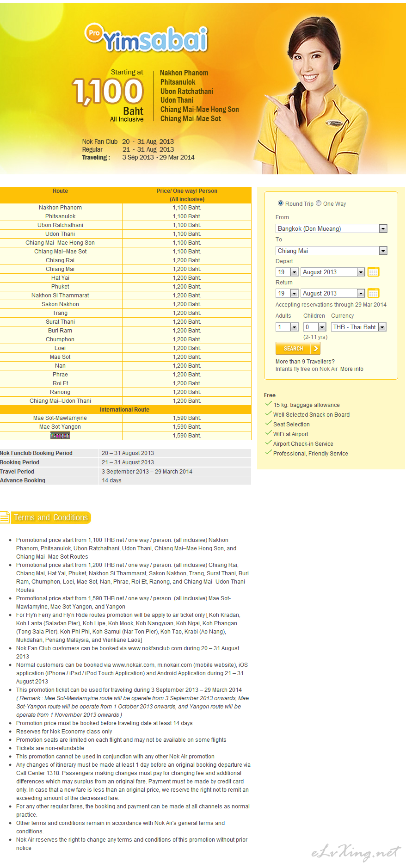406x868 pixels.
Task: Click the Hat Yai route cell
Action: (x=61, y=278)
